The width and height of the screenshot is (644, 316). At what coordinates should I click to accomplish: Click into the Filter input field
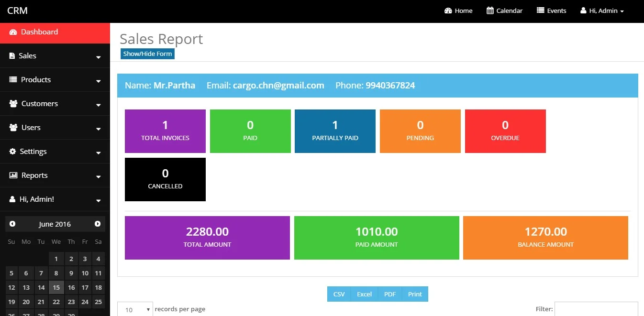point(596,309)
